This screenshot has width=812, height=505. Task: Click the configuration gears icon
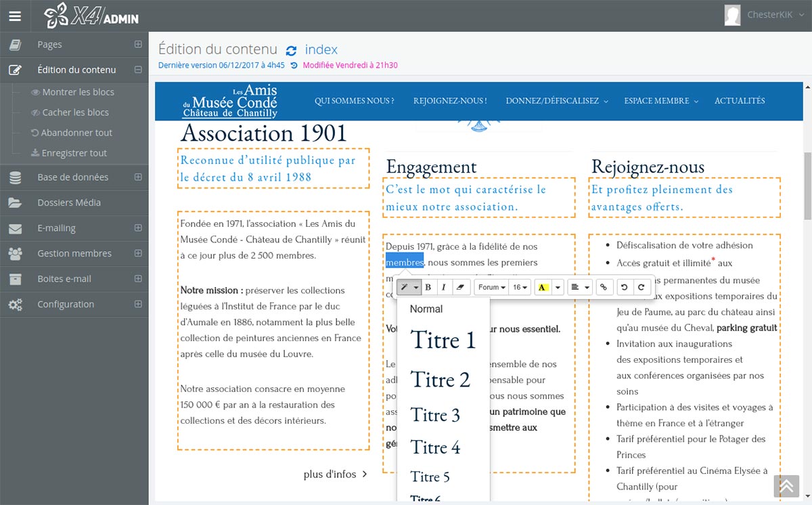15,305
